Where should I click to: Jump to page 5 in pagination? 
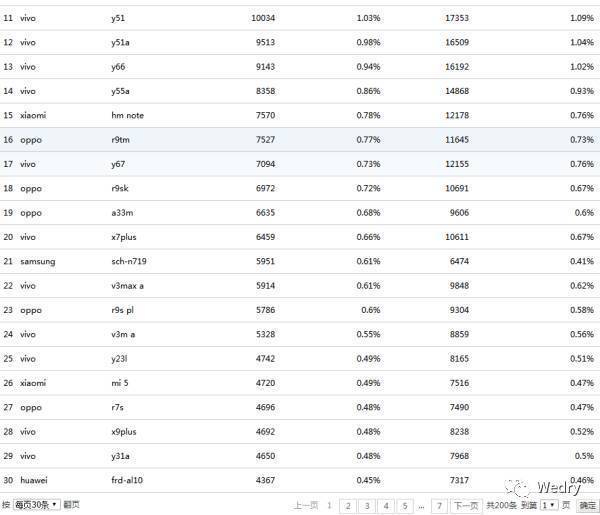[x=405, y=506]
